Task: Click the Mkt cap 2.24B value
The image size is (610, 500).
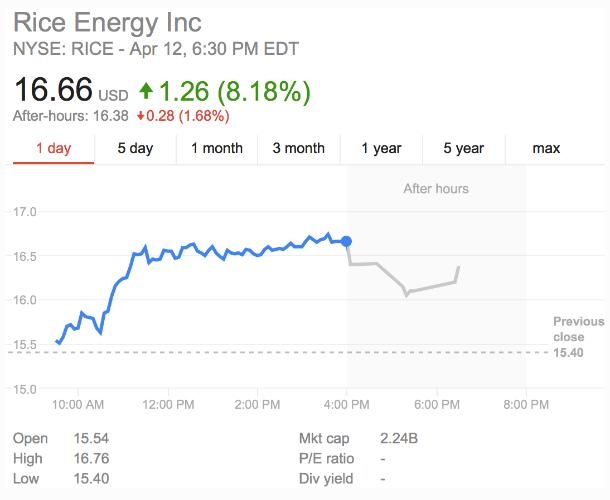Action: tap(400, 439)
